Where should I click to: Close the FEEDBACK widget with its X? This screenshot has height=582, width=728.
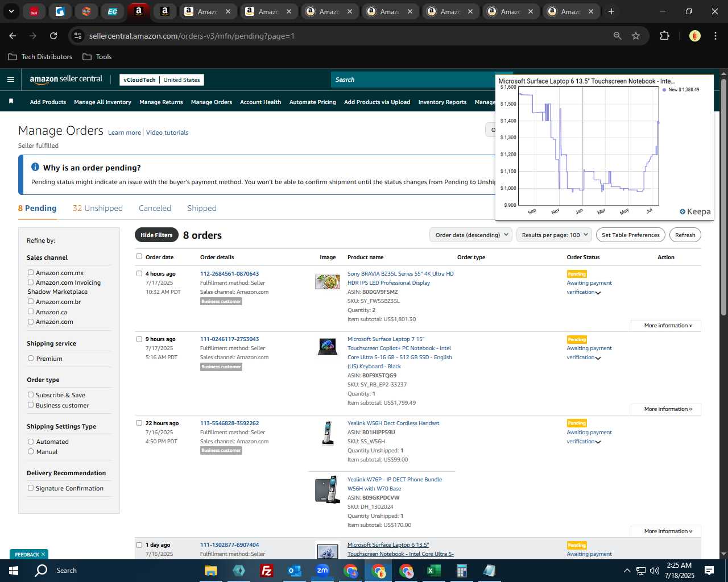[43, 554]
